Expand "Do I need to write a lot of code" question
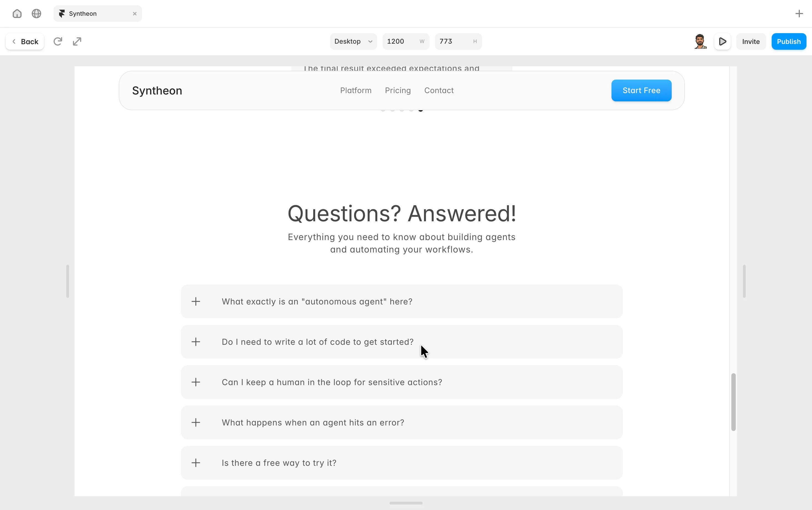This screenshot has width=812, height=510. (x=402, y=342)
